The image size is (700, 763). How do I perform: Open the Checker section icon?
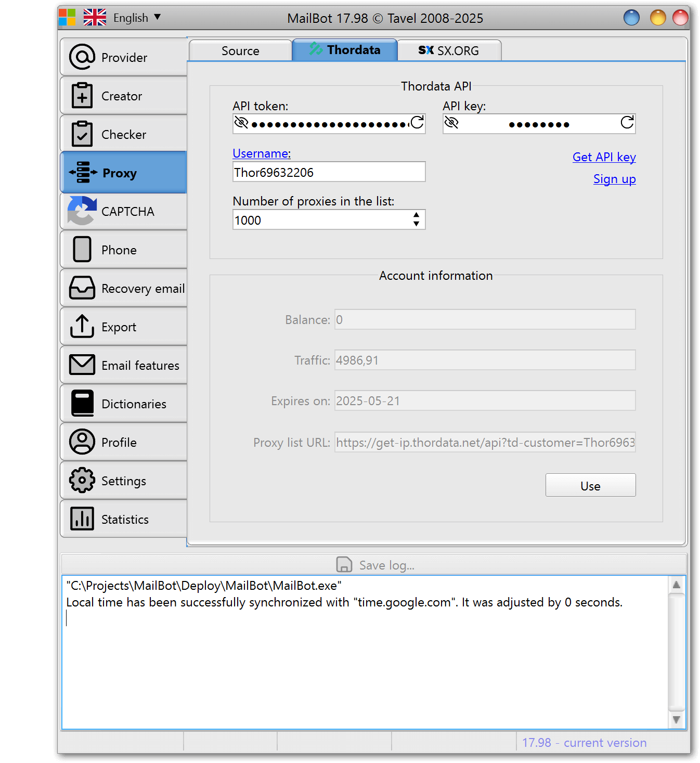(82, 134)
